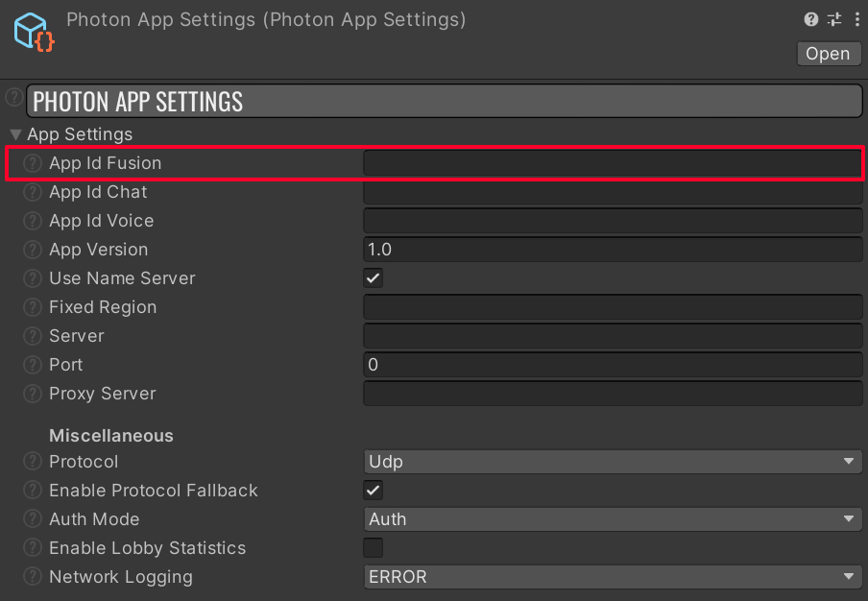Viewport: 868px width, 601px height.
Task: Click the 'App Id Voice' label
Action: point(102,221)
